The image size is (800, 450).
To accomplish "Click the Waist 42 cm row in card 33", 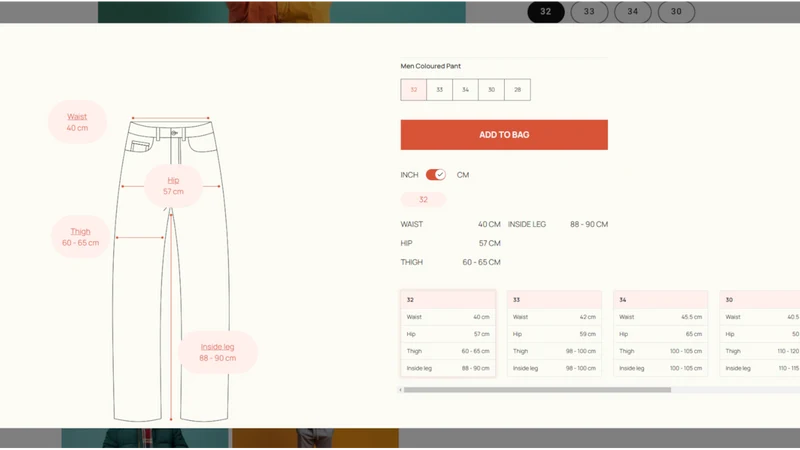I will (x=554, y=317).
